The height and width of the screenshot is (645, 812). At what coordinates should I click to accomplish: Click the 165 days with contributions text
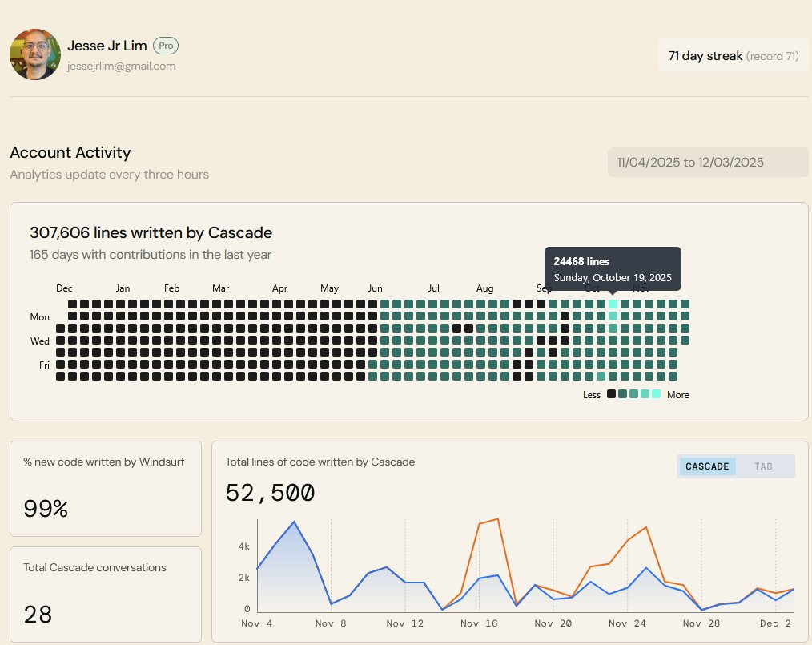point(151,254)
